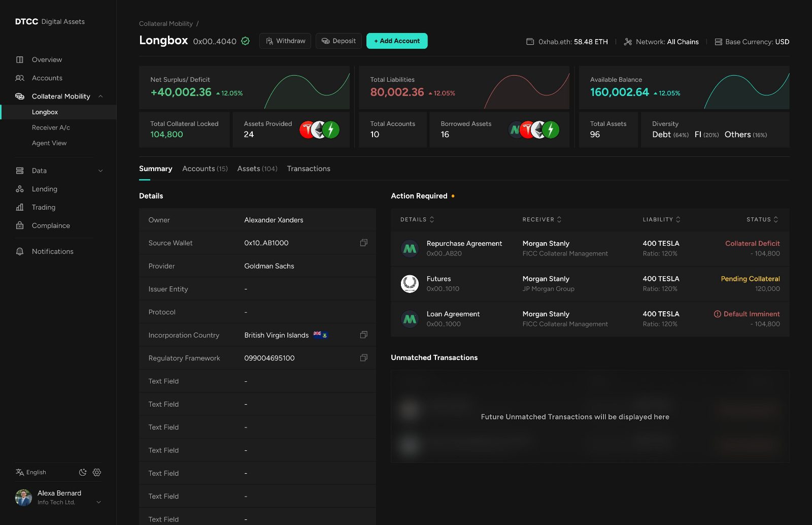The image size is (812, 525).
Task: Sort the table by the RECEIVER column
Action: click(542, 219)
